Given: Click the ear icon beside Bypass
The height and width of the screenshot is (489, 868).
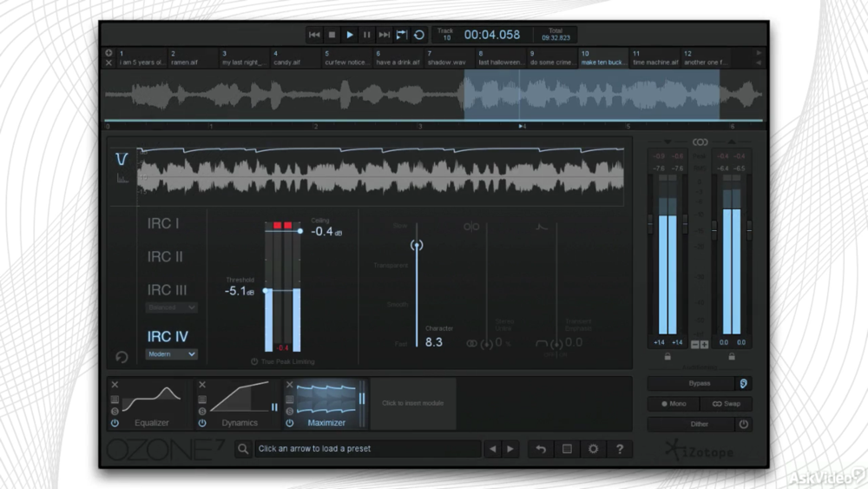Looking at the screenshot, I should point(743,383).
